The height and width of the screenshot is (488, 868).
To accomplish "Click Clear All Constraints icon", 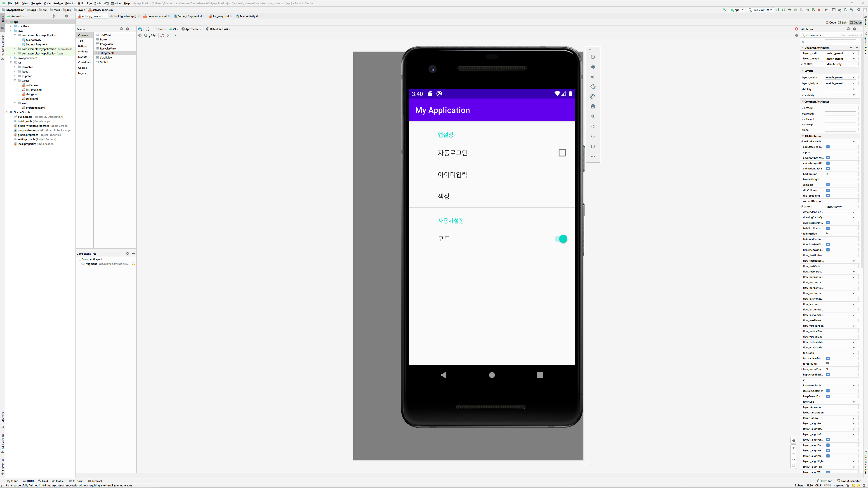I will [163, 36].
